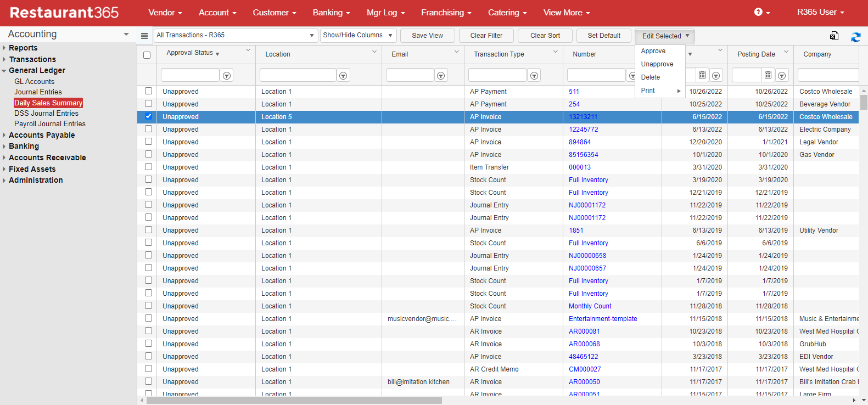Open the Vendor top menu
The height and width of the screenshot is (405, 868).
[x=165, y=13]
